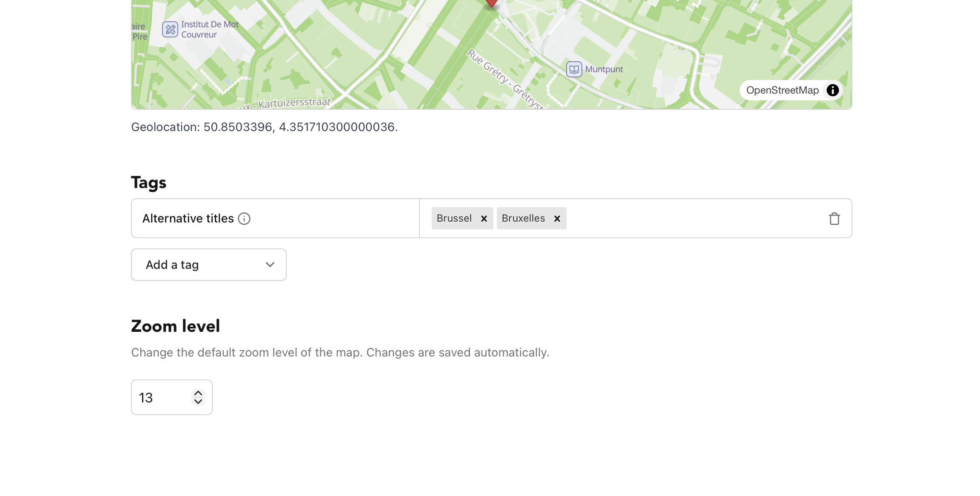This screenshot has width=980, height=496.
Task: Decrease zoom level with down arrow
Action: 198,402
